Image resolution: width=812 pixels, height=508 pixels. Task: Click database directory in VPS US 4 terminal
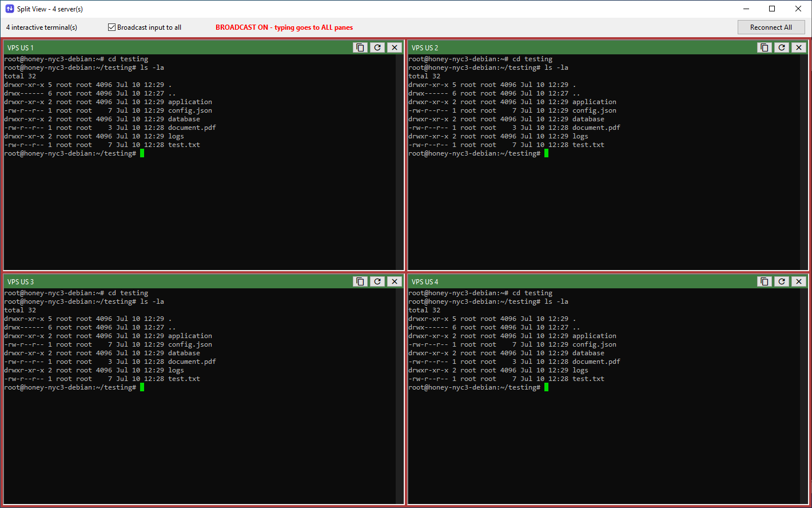coord(588,353)
